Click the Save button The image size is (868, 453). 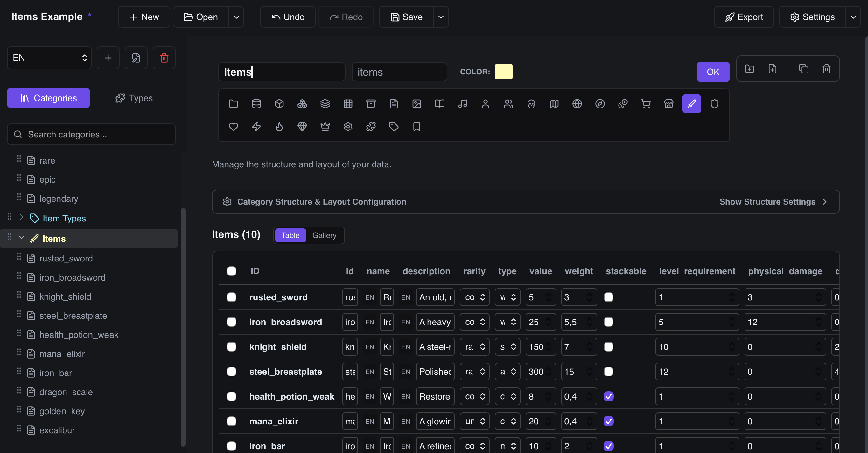[x=406, y=17]
